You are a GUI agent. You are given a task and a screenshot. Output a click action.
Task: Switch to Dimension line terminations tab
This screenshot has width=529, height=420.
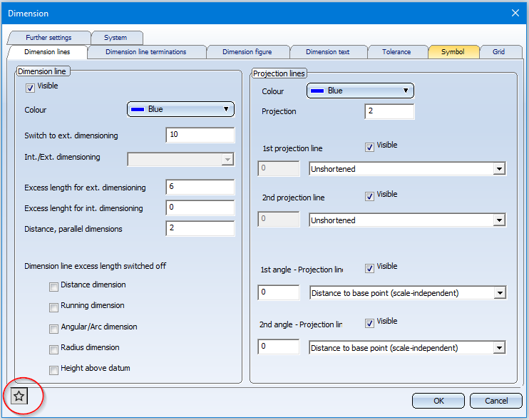coord(146,52)
